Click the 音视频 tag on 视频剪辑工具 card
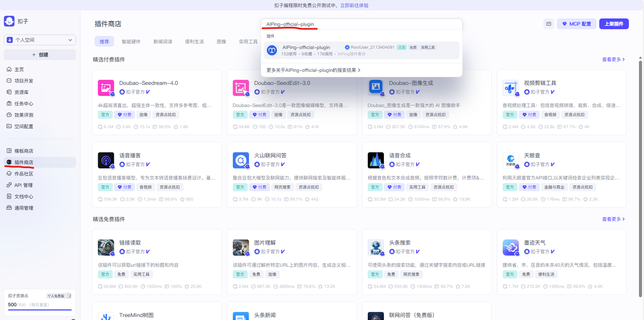The image size is (644, 320). click(x=550, y=115)
